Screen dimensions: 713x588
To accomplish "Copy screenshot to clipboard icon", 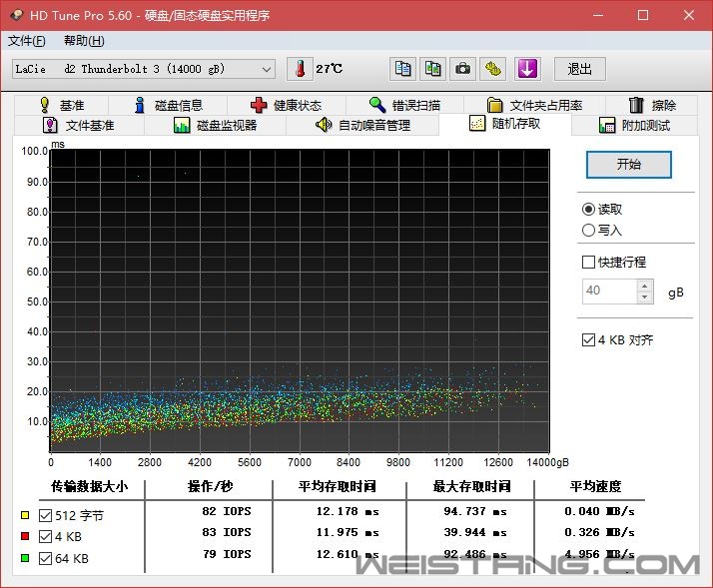I will pos(432,69).
